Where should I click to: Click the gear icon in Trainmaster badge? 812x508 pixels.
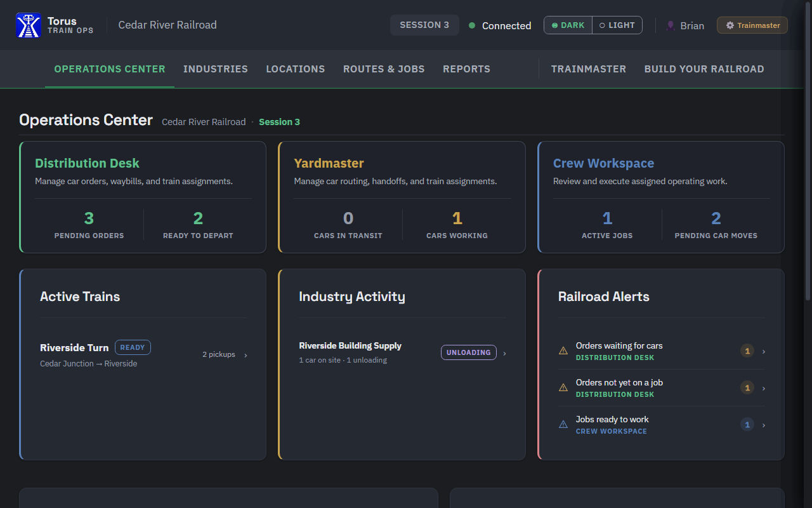(730, 25)
